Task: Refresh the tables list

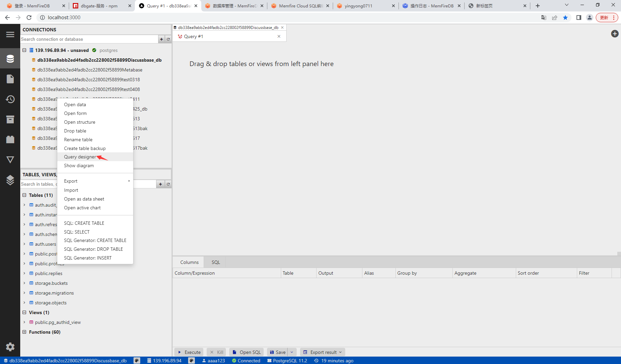Action: point(168,184)
